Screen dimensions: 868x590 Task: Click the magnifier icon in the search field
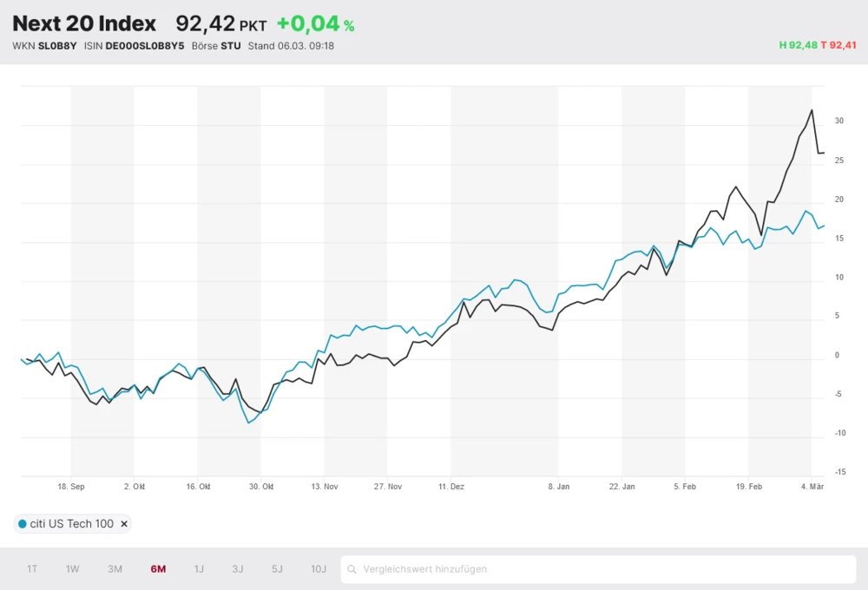(351, 569)
